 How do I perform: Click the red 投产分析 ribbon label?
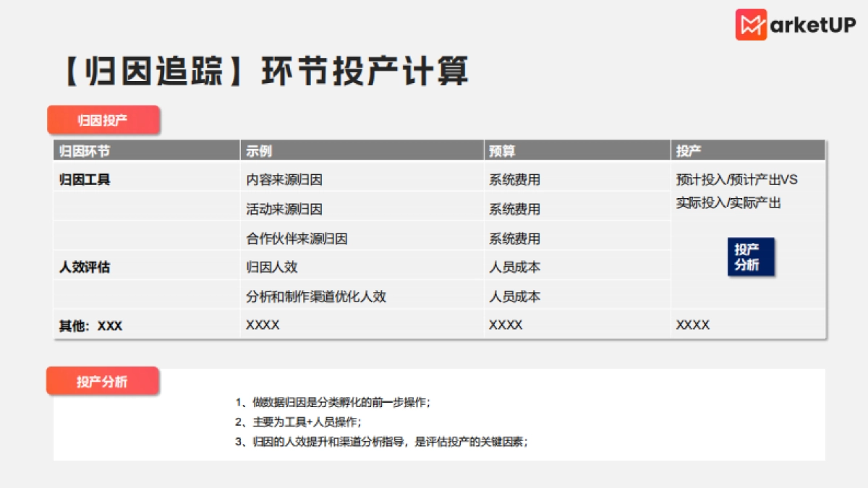101,381
